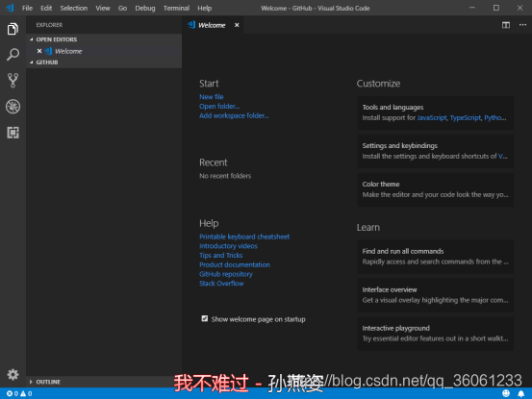This screenshot has width=532, height=399.
Task: Open the editor More Actions menu
Action: coord(522,25)
